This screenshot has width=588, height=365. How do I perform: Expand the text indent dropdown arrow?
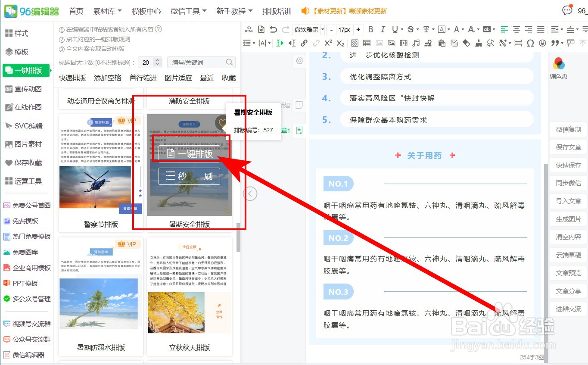click(562, 29)
